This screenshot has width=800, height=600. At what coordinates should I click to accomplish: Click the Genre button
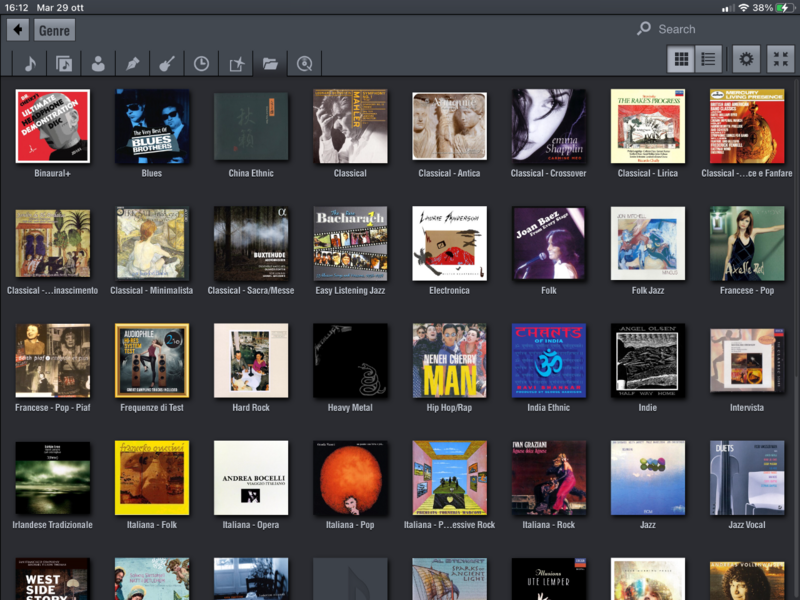(x=54, y=30)
